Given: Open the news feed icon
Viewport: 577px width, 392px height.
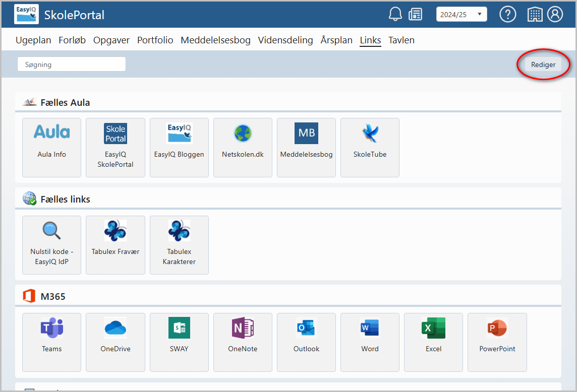Looking at the screenshot, I should (x=416, y=14).
